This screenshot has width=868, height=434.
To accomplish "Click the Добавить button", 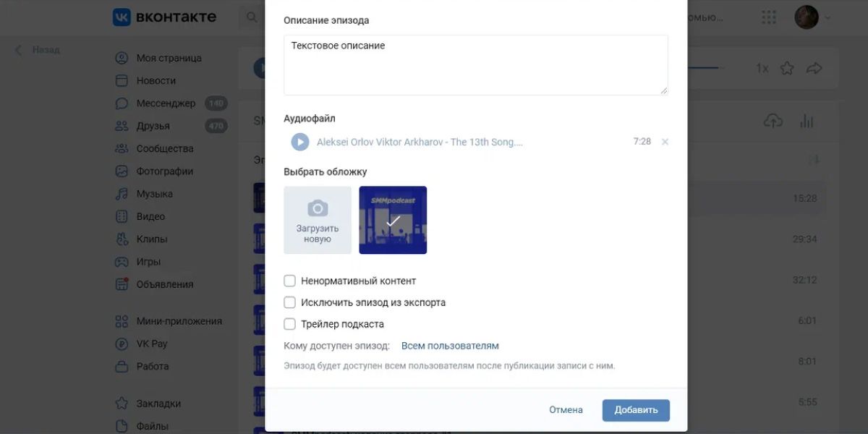I will 636,410.
